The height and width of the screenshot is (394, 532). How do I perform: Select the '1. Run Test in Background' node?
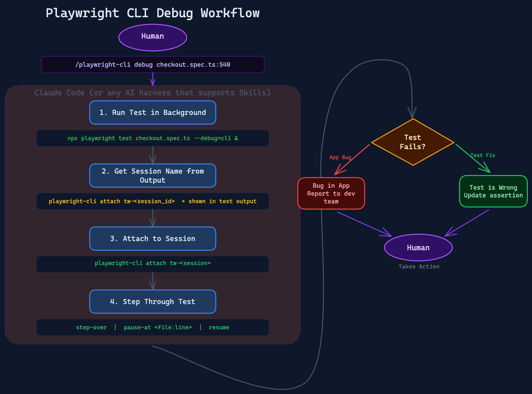pos(152,113)
